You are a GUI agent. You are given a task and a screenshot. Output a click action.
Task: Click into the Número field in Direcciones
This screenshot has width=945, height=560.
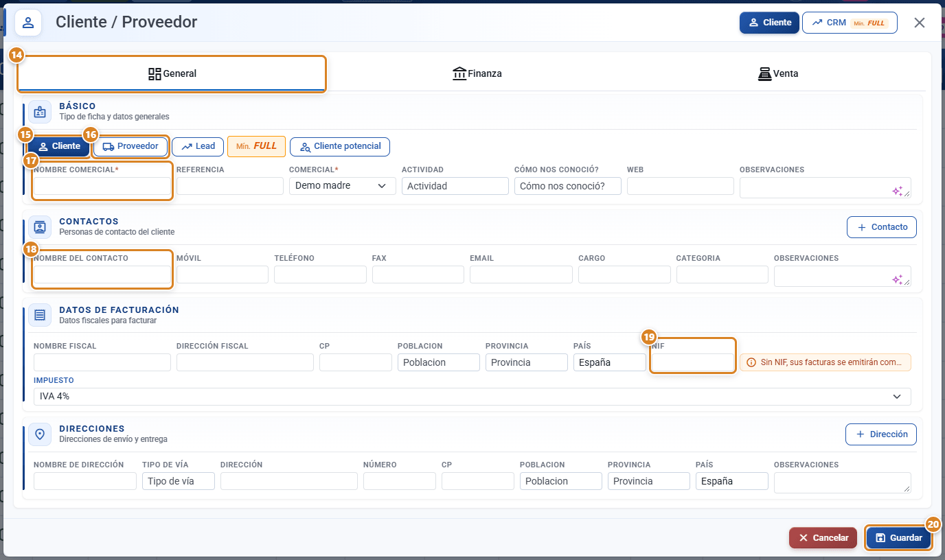point(400,481)
